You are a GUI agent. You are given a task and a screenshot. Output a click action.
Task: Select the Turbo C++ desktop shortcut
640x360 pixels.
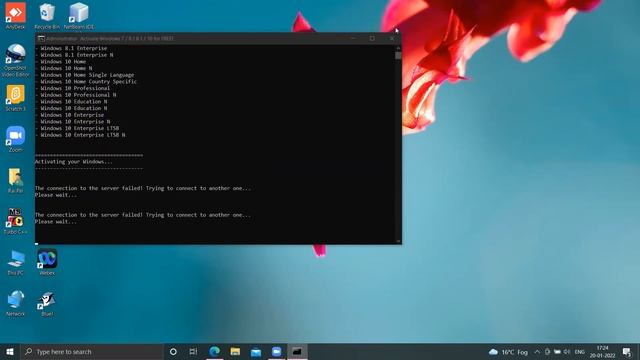pos(16,221)
